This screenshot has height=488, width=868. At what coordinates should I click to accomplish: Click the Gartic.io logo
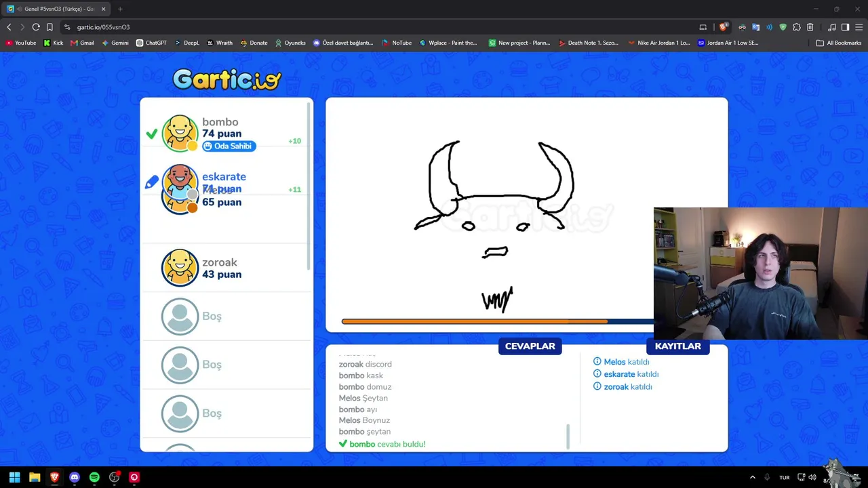point(226,79)
